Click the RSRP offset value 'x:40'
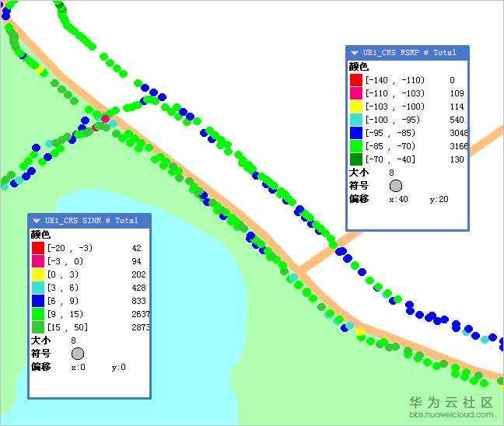This screenshot has height=426, width=504. click(398, 199)
